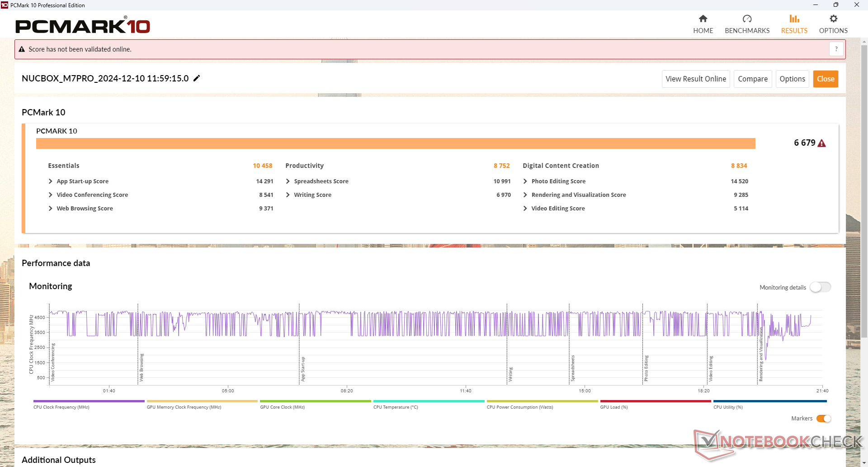Edit result name with pencil icon
Image resolution: width=868 pixels, height=467 pixels.
[197, 78]
